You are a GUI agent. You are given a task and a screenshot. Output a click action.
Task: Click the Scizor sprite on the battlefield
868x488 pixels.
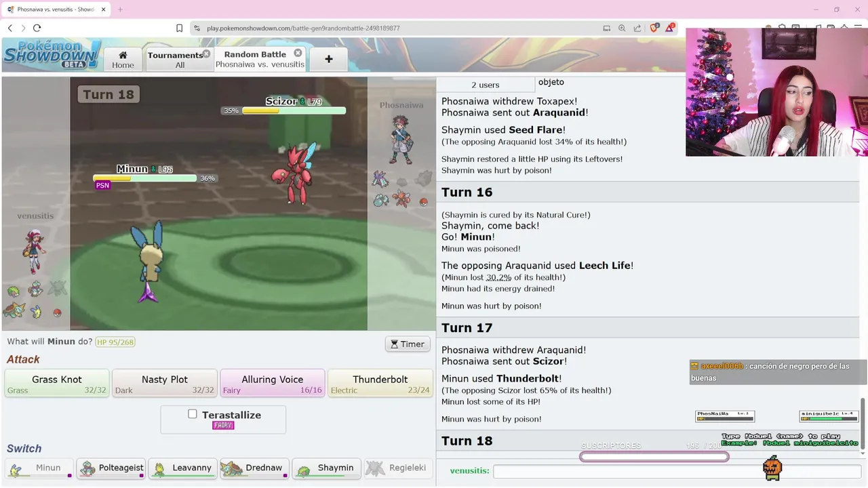coord(295,174)
